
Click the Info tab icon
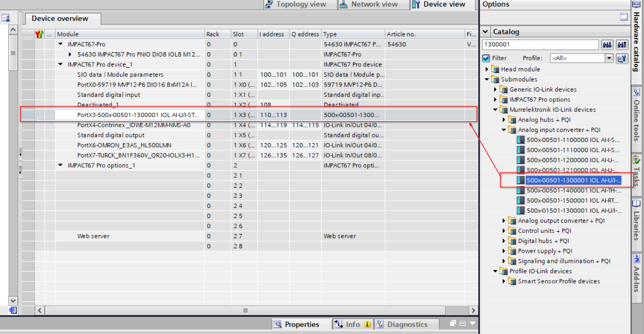[x=339, y=324]
